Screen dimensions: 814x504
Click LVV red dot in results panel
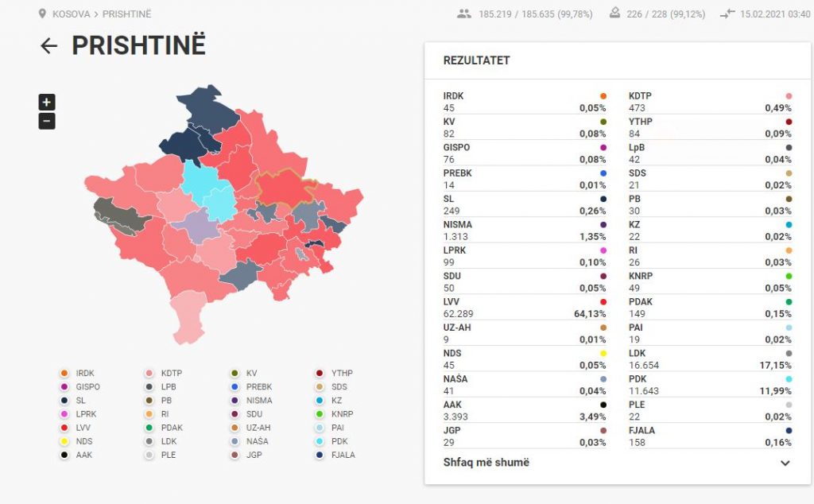[603, 302]
